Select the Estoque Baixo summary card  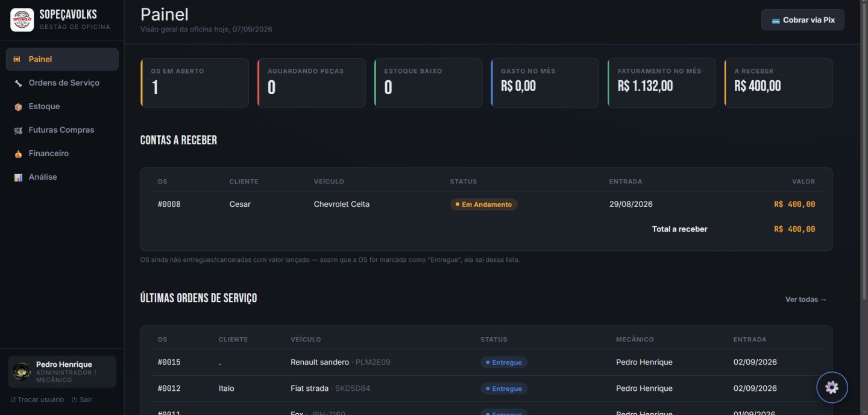pyautogui.click(x=428, y=83)
